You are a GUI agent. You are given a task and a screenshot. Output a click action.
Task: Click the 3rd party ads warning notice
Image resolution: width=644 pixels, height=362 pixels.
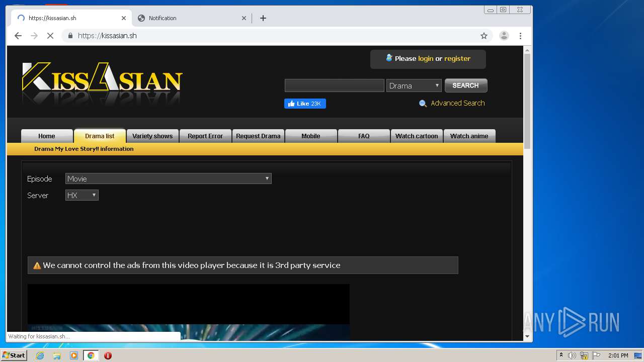243,265
